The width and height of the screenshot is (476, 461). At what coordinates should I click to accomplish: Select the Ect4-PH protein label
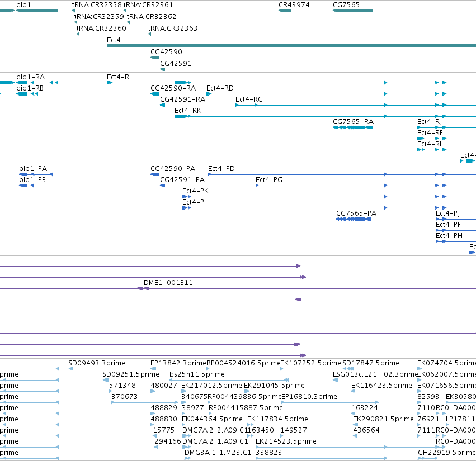449,236
